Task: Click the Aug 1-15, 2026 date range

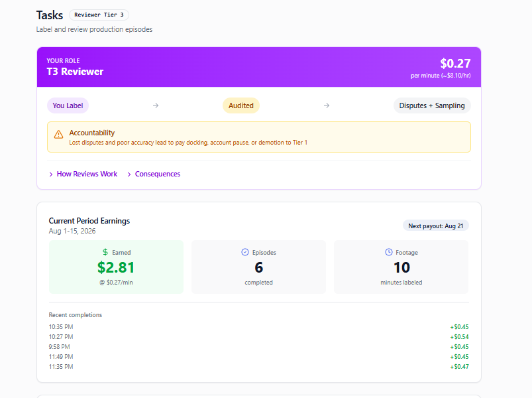Action: [x=72, y=231]
